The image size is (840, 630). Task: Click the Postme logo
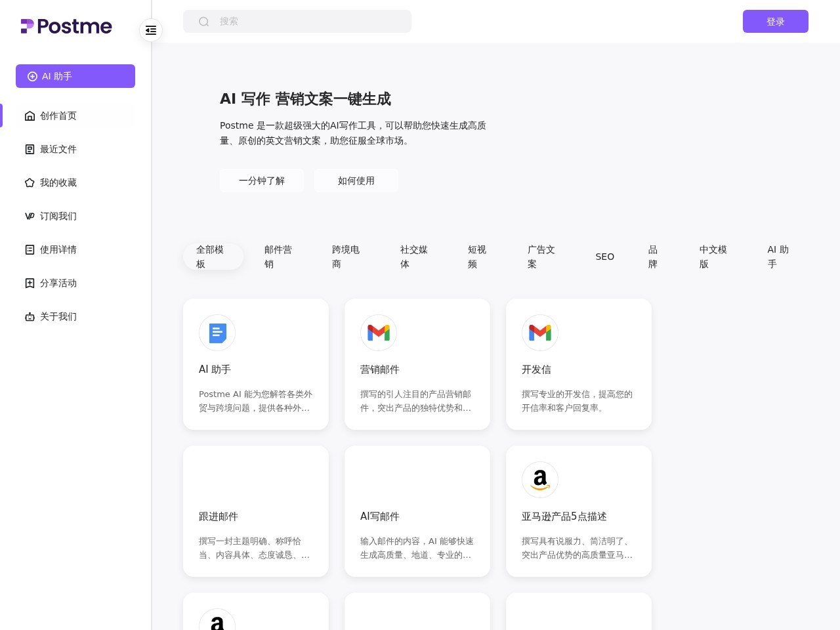click(66, 26)
